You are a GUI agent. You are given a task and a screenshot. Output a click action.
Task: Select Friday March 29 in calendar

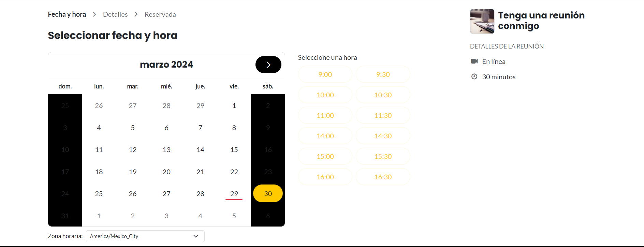tap(234, 194)
